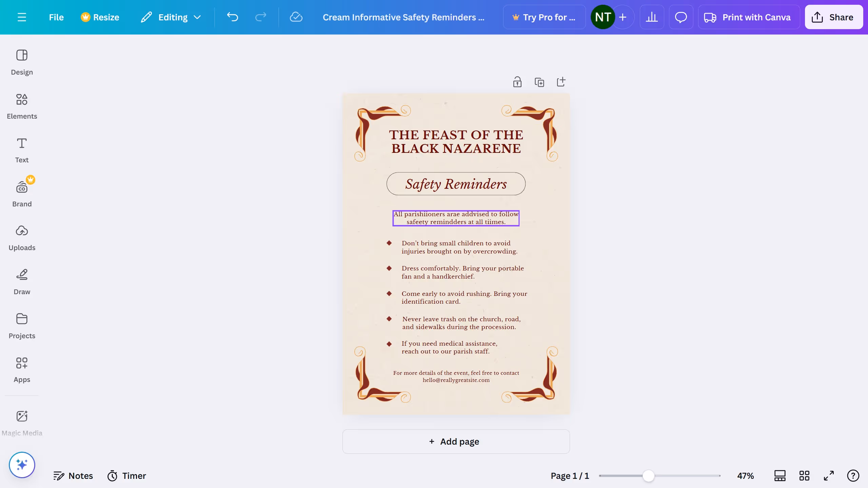The width and height of the screenshot is (868, 488).
Task: Open the File menu
Action: point(56,17)
